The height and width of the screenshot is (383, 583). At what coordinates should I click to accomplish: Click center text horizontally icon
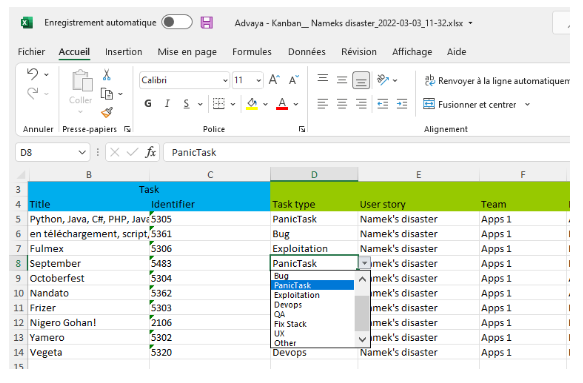tap(342, 104)
